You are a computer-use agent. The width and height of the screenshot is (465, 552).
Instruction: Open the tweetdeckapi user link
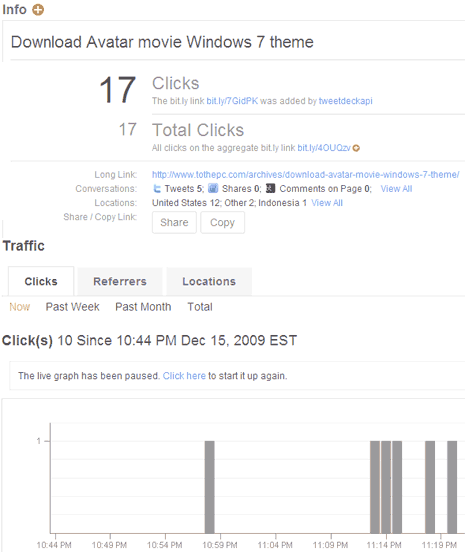click(345, 101)
